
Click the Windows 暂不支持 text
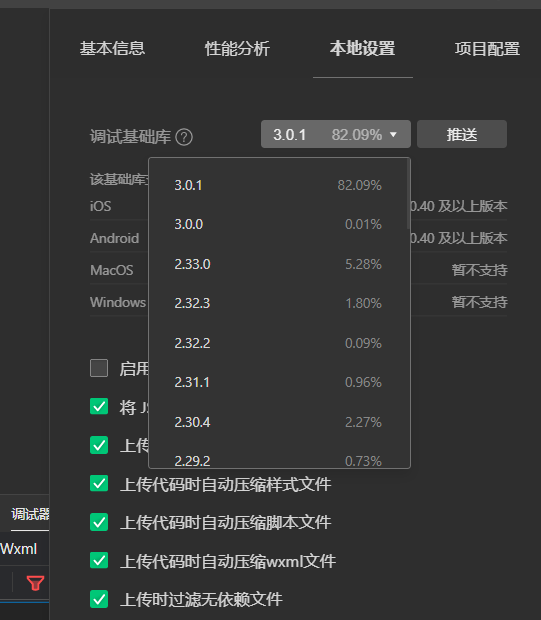479,302
